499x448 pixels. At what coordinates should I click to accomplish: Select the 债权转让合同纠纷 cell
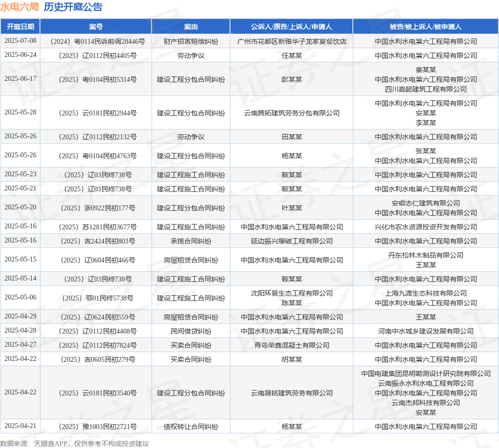(191, 427)
